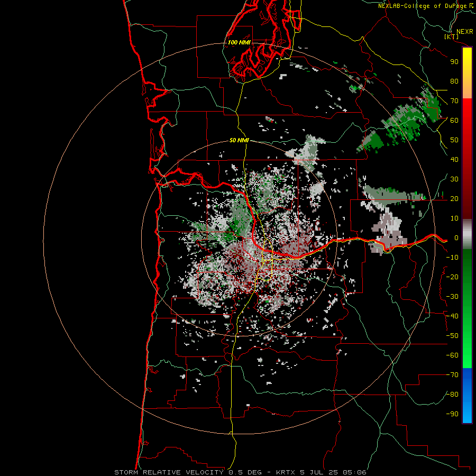Click the 0 value on velocity scale

[456, 237]
